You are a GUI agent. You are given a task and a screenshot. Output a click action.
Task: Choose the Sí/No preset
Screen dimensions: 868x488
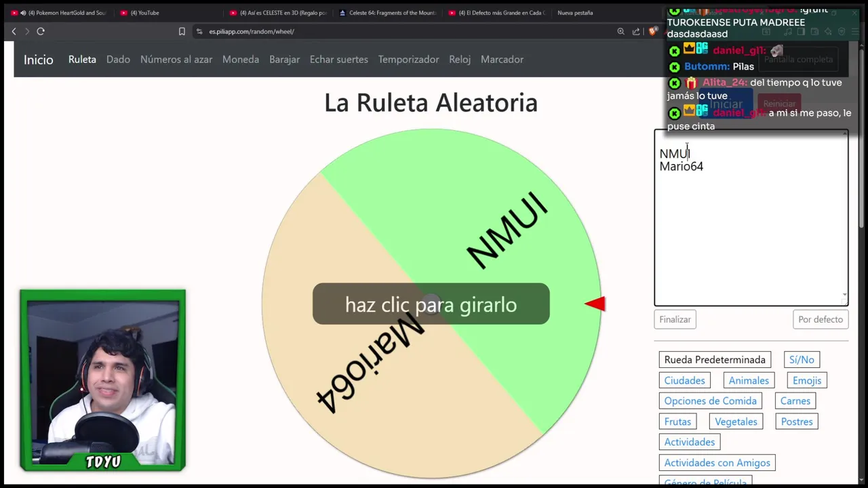802,360
